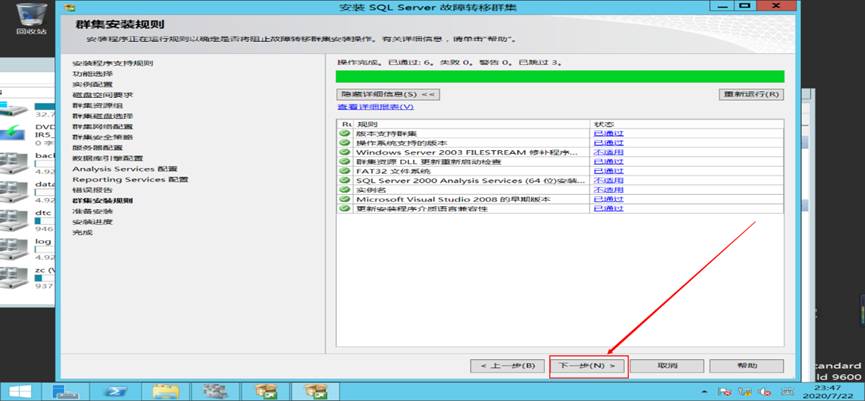Click check icon for Microsoft Visual Studio 2008 rule

(x=344, y=199)
